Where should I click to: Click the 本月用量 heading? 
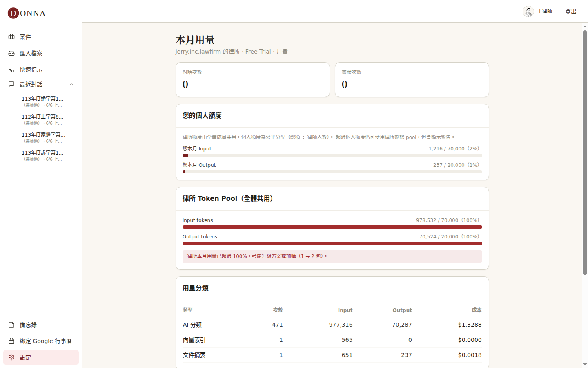(x=195, y=40)
